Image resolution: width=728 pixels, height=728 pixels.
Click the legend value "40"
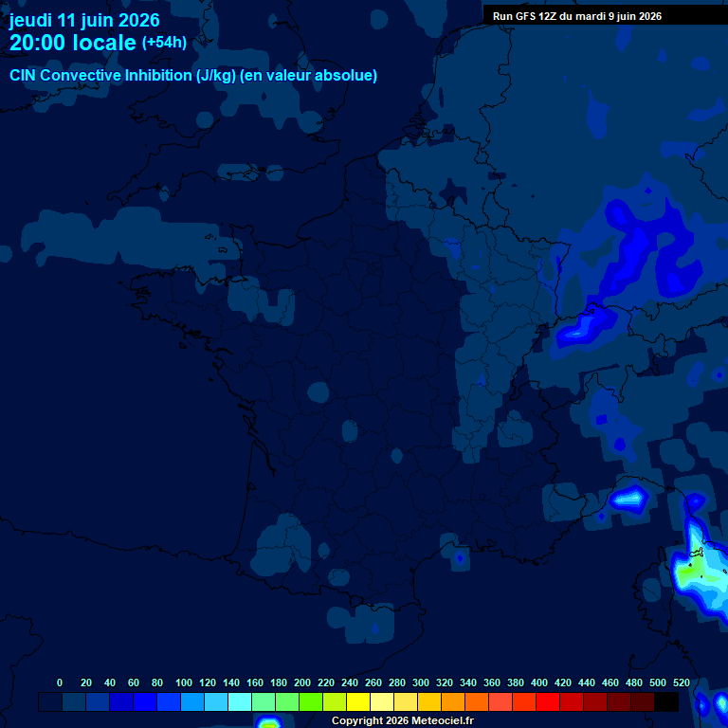pyautogui.click(x=110, y=682)
